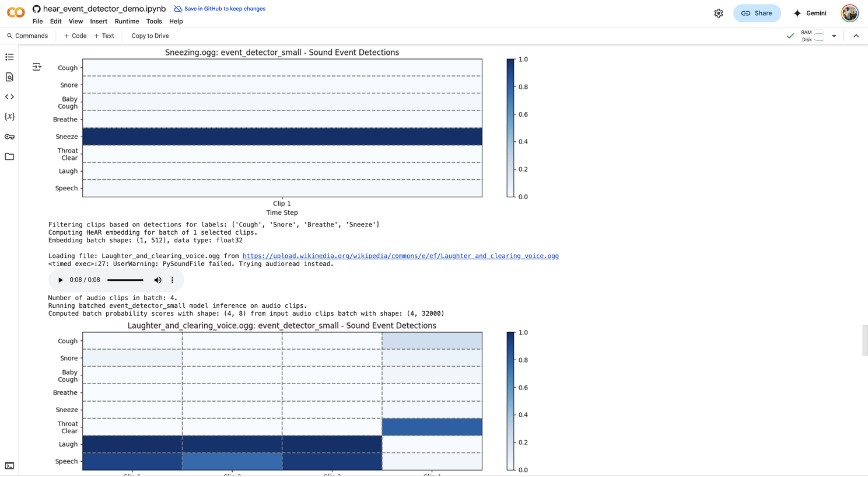The height and width of the screenshot is (477, 868).
Task: Click the Sneezing.ogg chart colorbar
Action: pyautogui.click(x=510, y=128)
